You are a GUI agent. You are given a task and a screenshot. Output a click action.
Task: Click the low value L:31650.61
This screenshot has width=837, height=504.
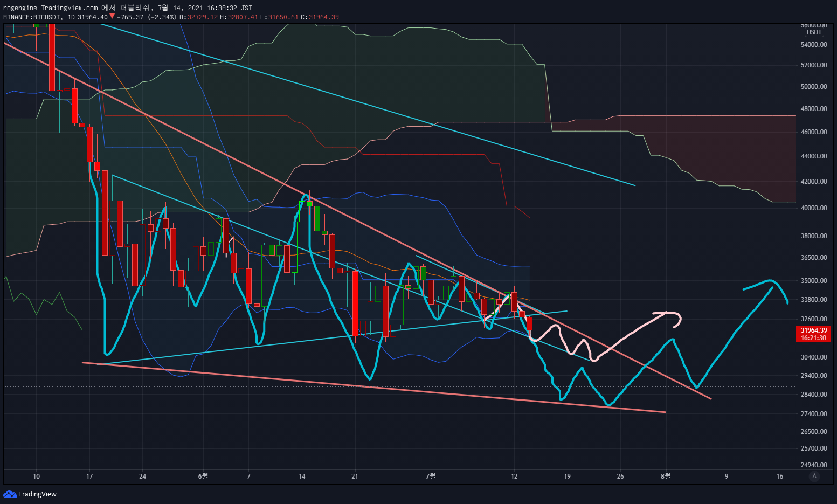tap(279, 17)
